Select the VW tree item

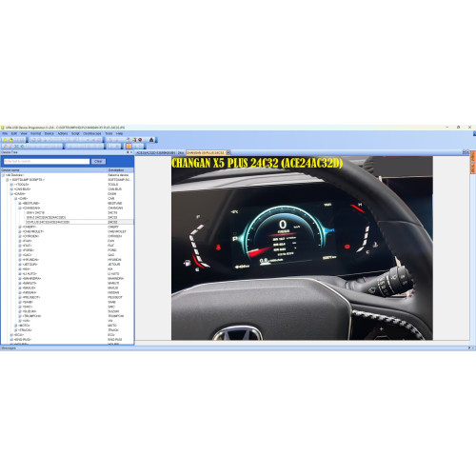tap(27, 321)
